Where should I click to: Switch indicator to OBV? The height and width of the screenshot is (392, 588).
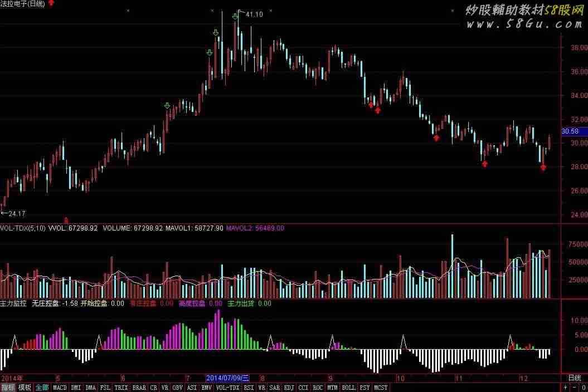(178, 388)
